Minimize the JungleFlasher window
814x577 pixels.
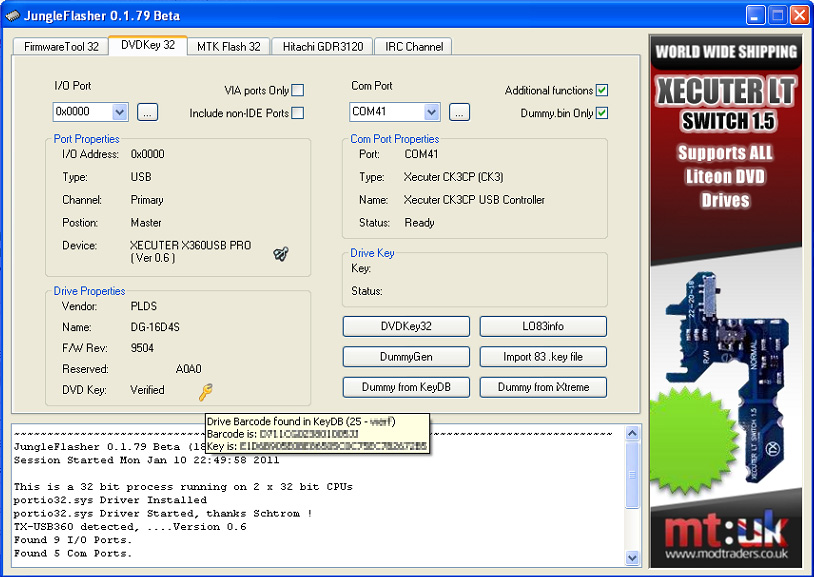[x=756, y=16]
